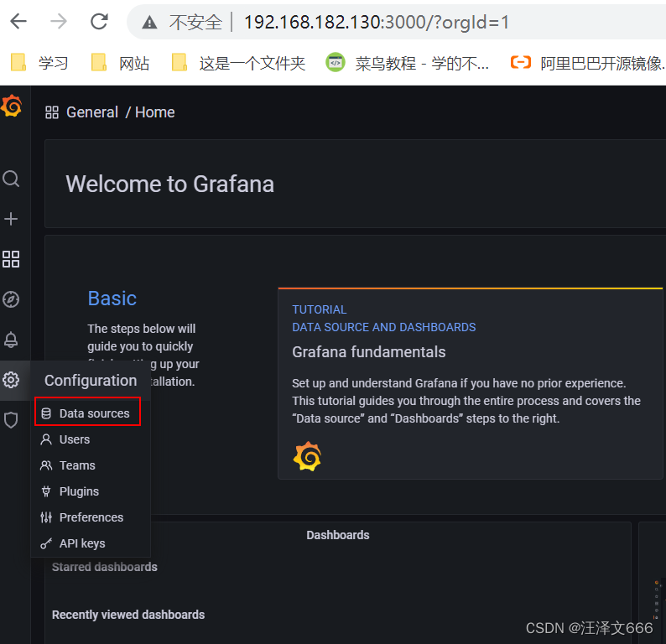Click the Data sources database icon

[46, 413]
